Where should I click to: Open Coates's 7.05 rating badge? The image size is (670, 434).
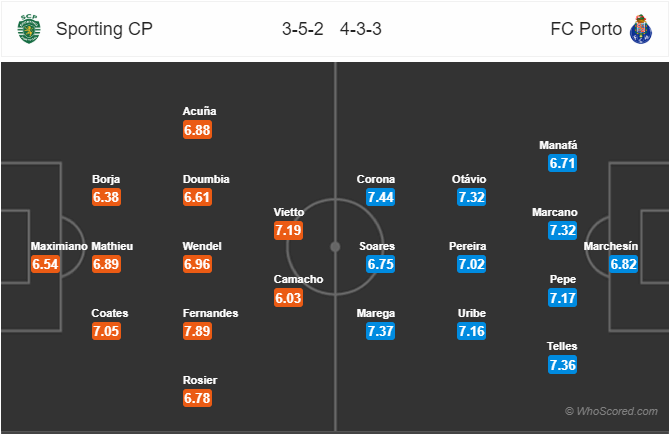tap(106, 331)
